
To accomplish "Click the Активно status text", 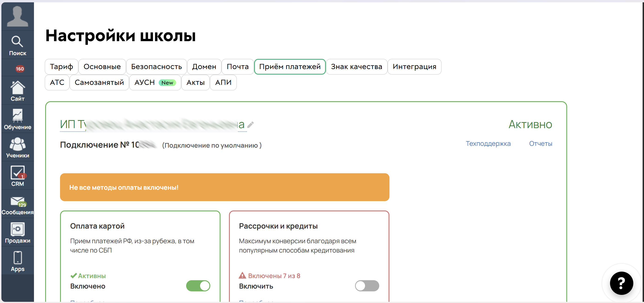I will point(530,124).
